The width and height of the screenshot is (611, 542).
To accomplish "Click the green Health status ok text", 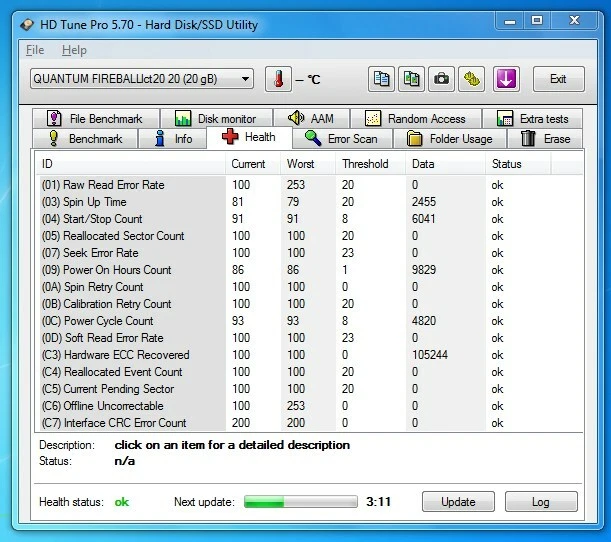I will [122, 502].
